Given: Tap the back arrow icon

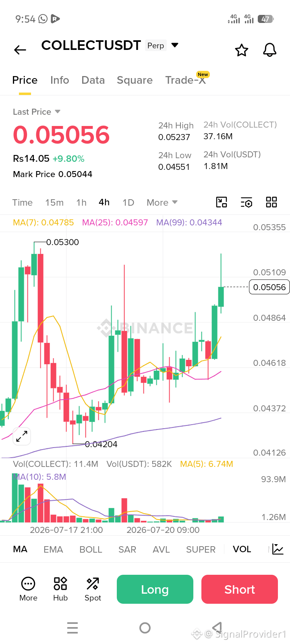Looking at the screenshot, I should [20, 50].
